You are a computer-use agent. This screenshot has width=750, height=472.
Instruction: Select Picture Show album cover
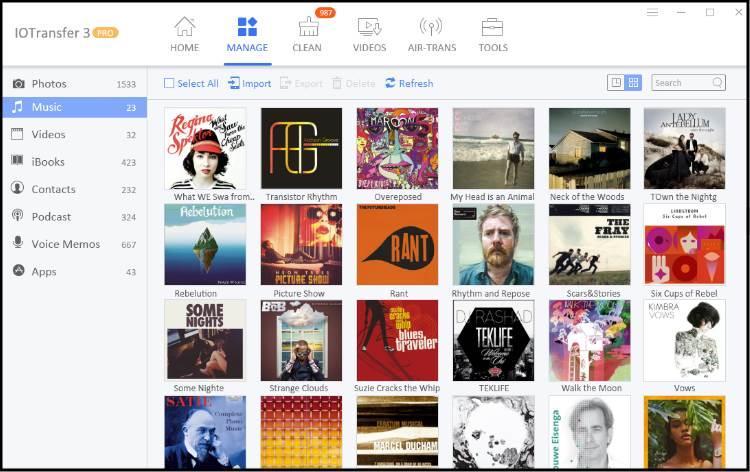[301, 244]
